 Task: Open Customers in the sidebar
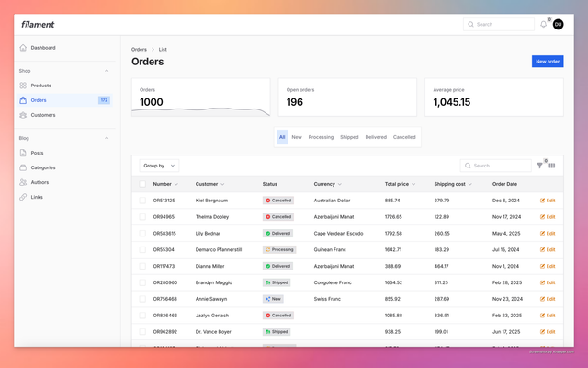64,115
